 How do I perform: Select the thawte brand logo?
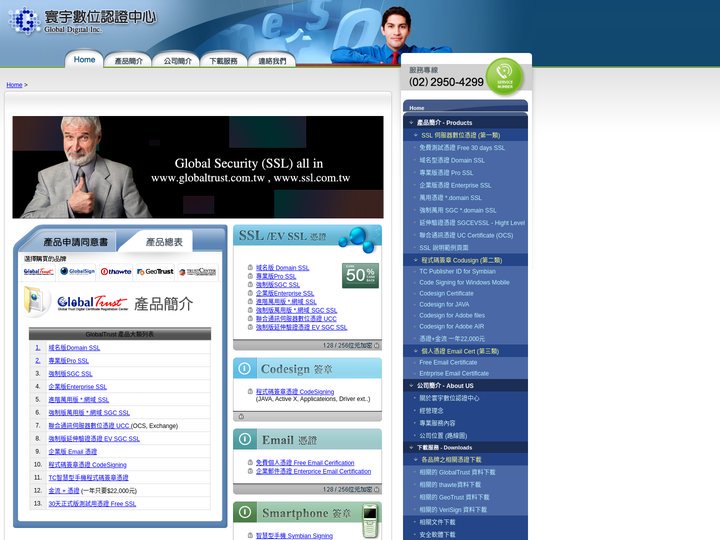click(x=116, y=271)
